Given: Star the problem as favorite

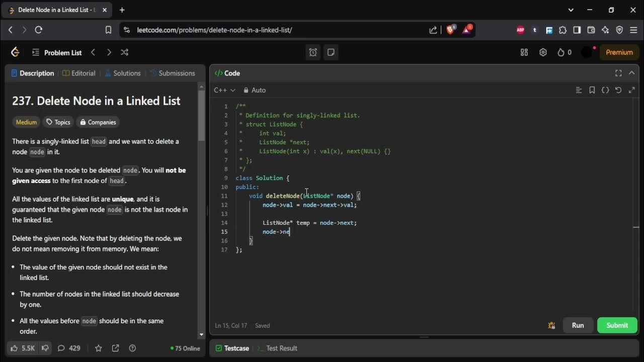Looking at the screenshot, I should click(x=99, y=348).
